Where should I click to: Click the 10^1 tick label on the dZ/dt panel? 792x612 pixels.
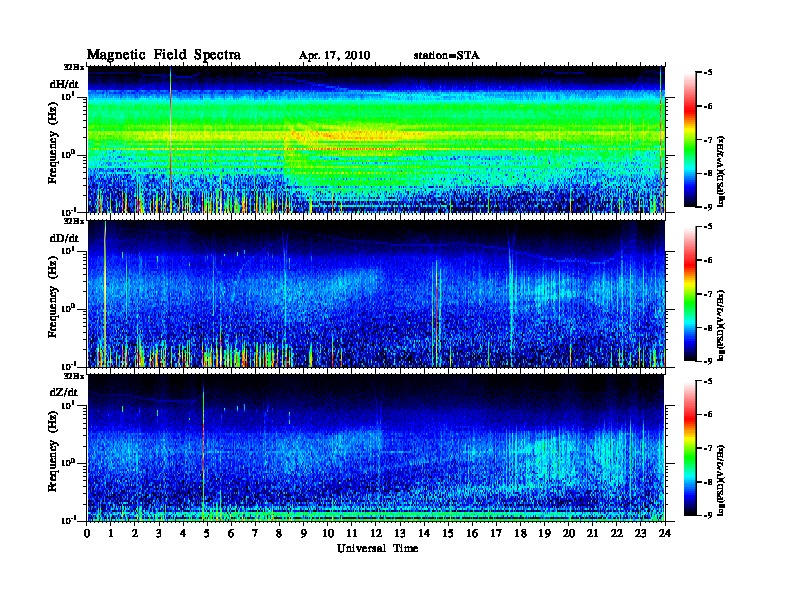pos(68,404)
